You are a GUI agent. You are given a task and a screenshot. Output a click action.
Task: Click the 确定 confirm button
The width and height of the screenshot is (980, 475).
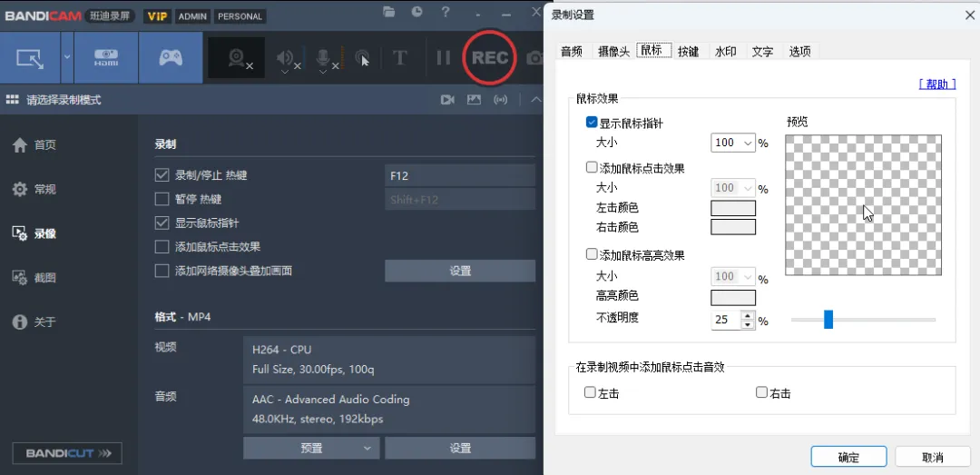(x=848, y=457)
